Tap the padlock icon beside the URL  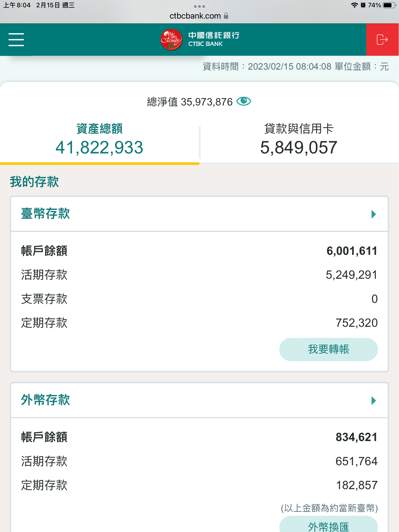tap(226, 16)
